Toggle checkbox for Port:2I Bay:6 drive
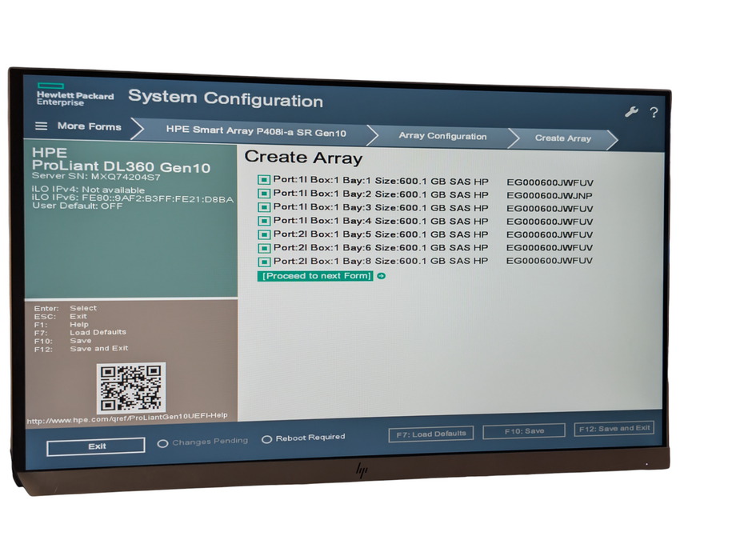Image resolution: width=744 pixels, height=560 pixels. 264,248
